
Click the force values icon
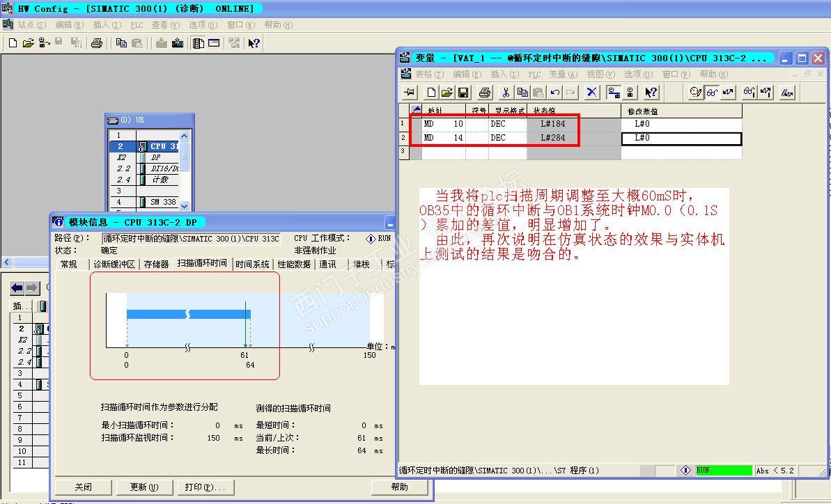coord(787,93)
